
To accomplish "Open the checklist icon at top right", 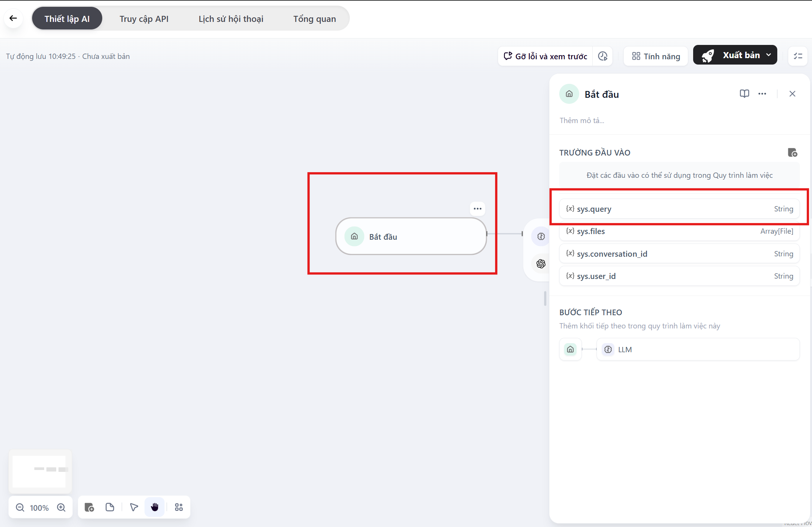I will tap(798, 56).
